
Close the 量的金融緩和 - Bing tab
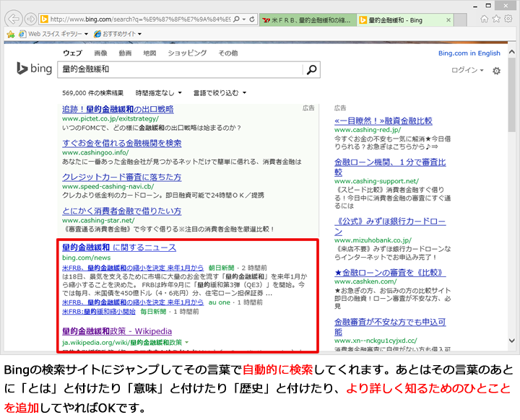(448, 20)
